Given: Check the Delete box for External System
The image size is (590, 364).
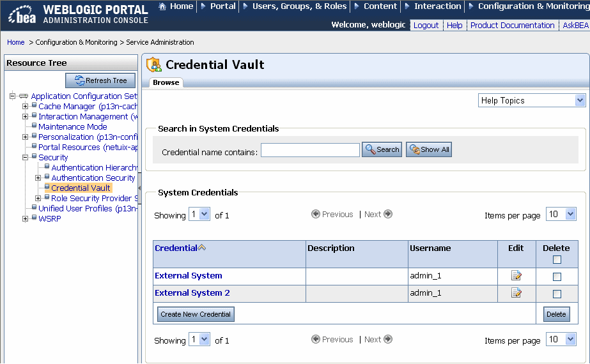Looking at the screenshot, I should point(557,277).
